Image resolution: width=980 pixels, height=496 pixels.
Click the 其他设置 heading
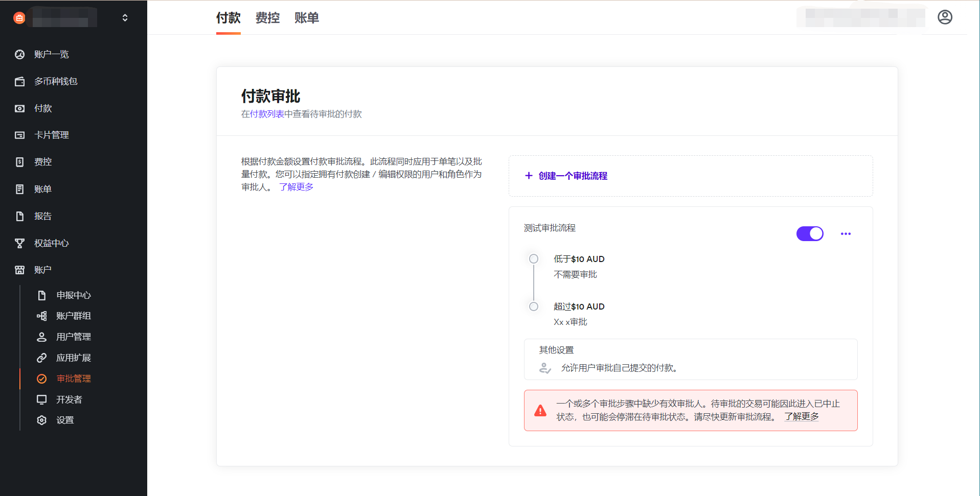[x=556, y=350]
